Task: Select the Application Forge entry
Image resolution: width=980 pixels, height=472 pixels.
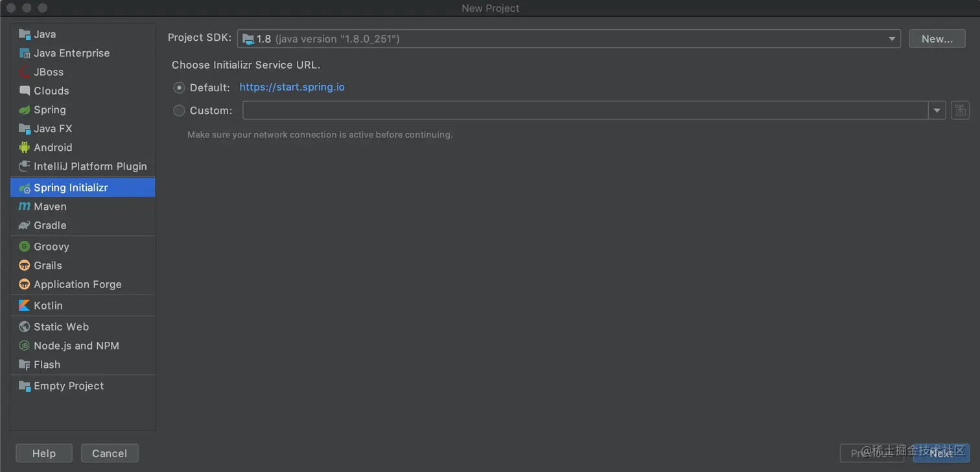Action: 83,284
